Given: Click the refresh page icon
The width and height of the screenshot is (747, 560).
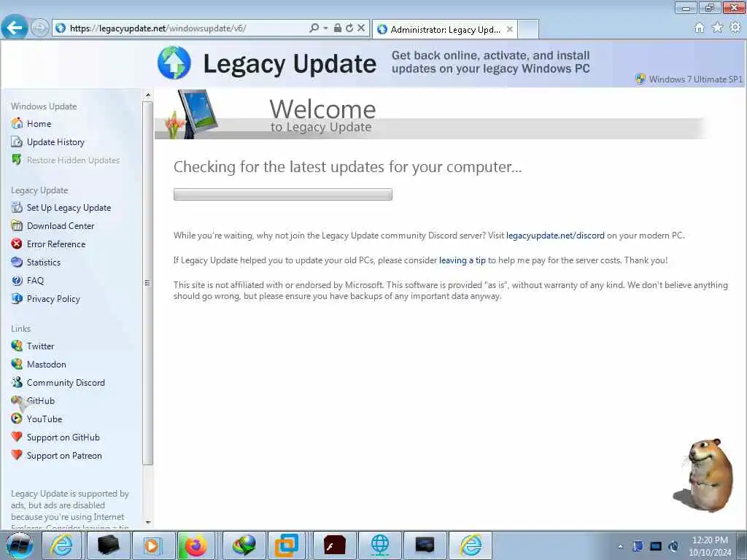Looking at the screenshot, I should point(349,28).
